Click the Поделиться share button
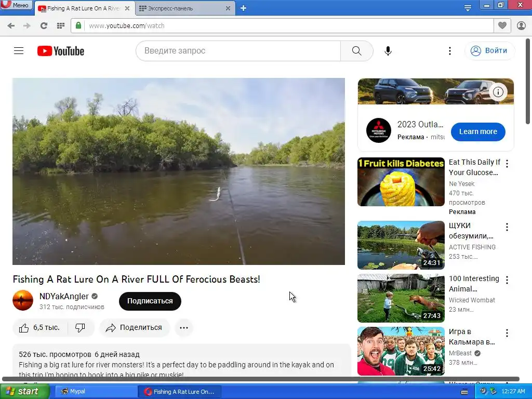This screenshot has height=399, width=532. pyautogui.click(x=135, y=328)
